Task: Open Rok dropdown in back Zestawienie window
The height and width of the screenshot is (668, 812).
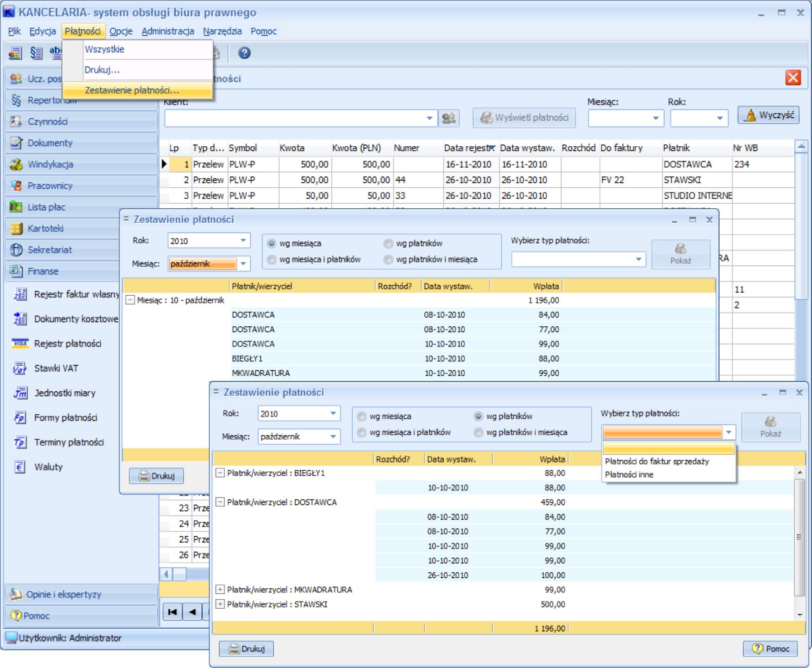Action: click(x=243, y=241)
